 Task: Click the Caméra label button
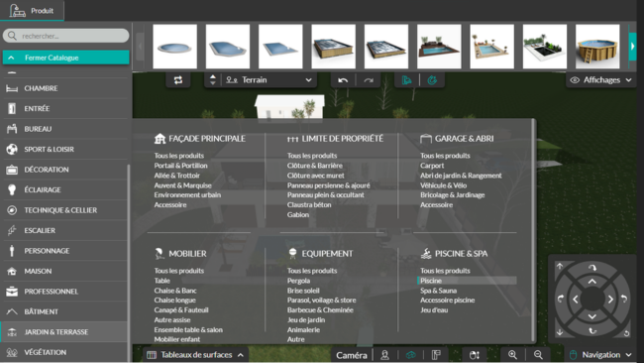click(352, 355)
